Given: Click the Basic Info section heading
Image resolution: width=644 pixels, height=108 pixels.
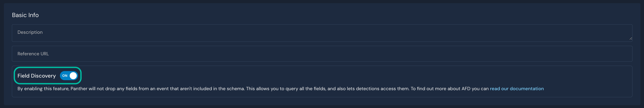Looking at the screenshot, I should 25,15.
